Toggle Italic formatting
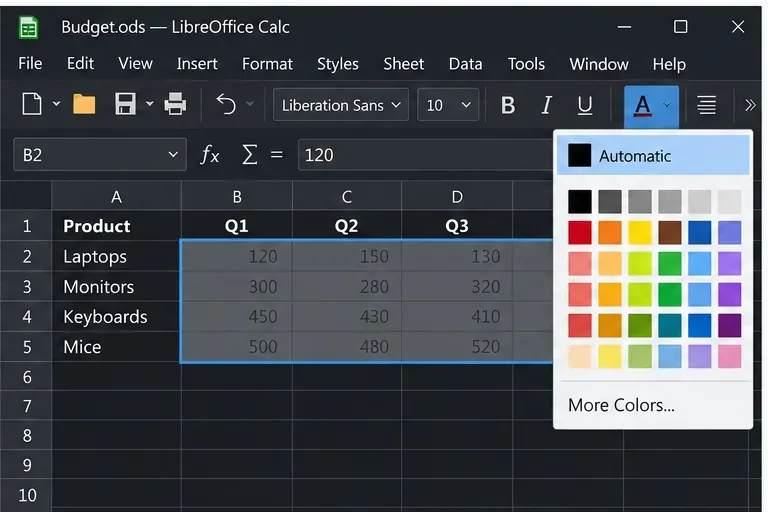The width and height of the screenshot is (768, 512). (x=546, y=105)
